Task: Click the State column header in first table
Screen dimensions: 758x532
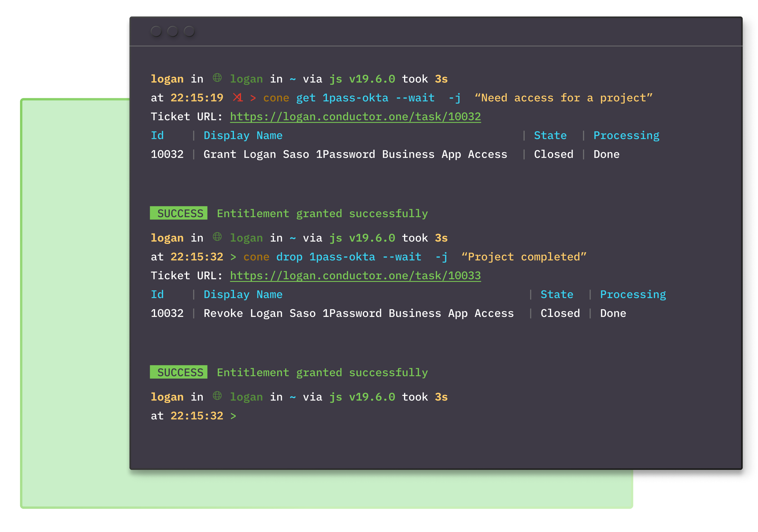Action: point(550,135)
